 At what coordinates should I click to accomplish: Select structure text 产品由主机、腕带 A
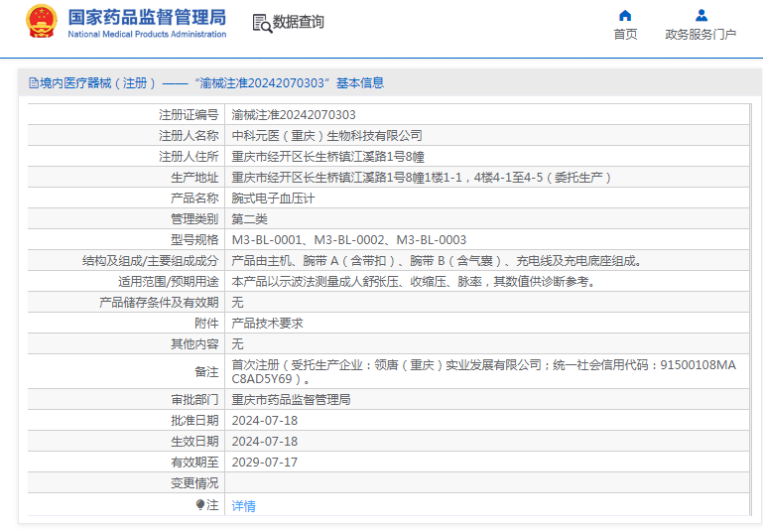(437, 261)
